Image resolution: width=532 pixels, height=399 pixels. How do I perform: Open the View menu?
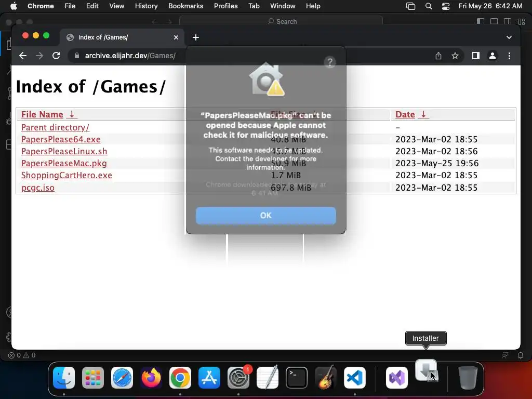coord(116,6)
